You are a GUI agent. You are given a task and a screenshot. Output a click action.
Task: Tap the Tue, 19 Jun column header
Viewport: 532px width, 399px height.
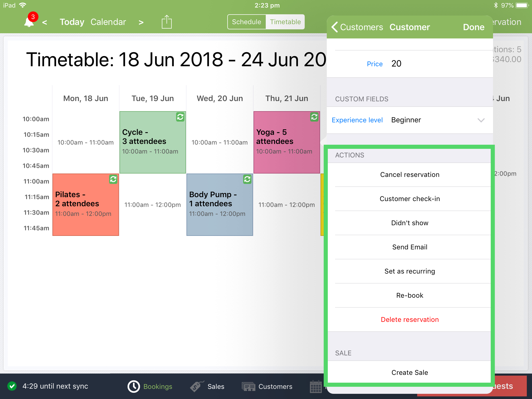(153, 98)
